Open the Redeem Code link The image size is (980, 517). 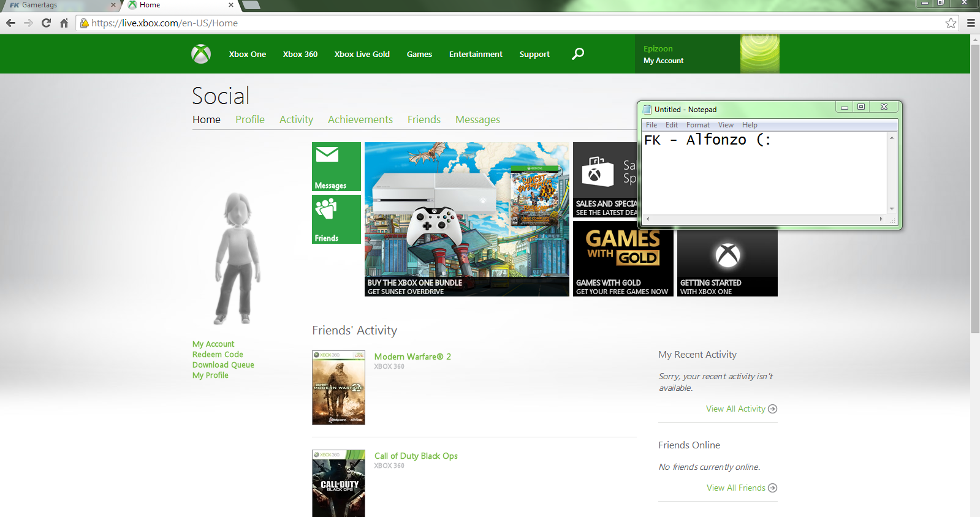click(x=218, y=354)
